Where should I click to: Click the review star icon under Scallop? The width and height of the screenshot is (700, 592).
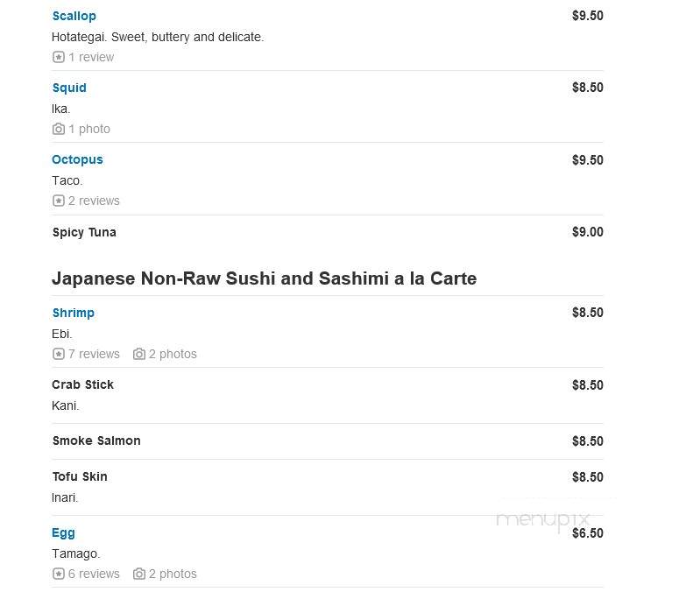[x=59, y=57]
